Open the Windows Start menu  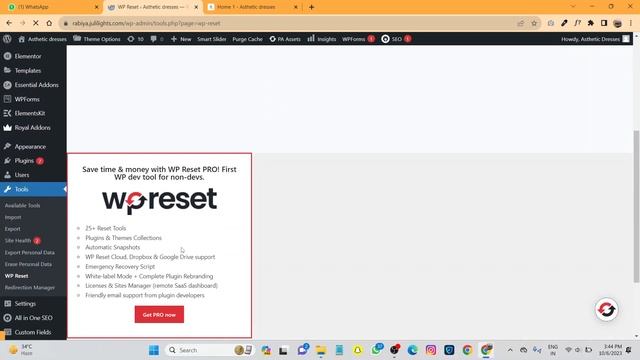click(x=154, y=350)
